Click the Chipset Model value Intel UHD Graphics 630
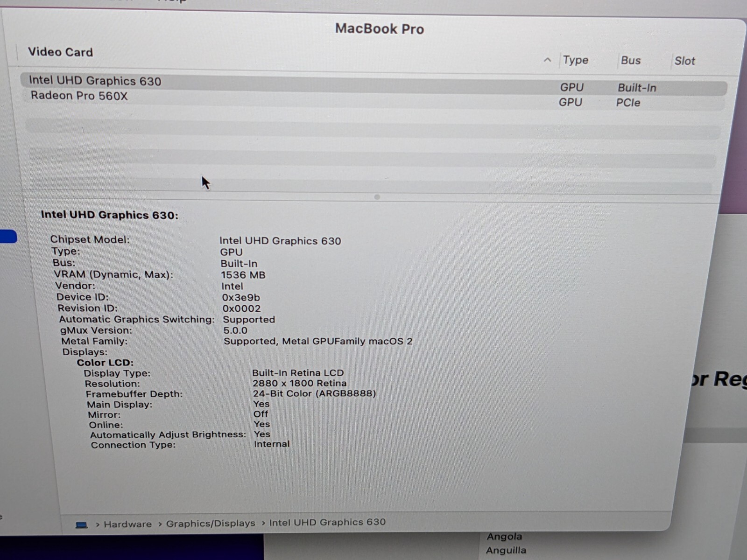 click(x=280, y=241)
